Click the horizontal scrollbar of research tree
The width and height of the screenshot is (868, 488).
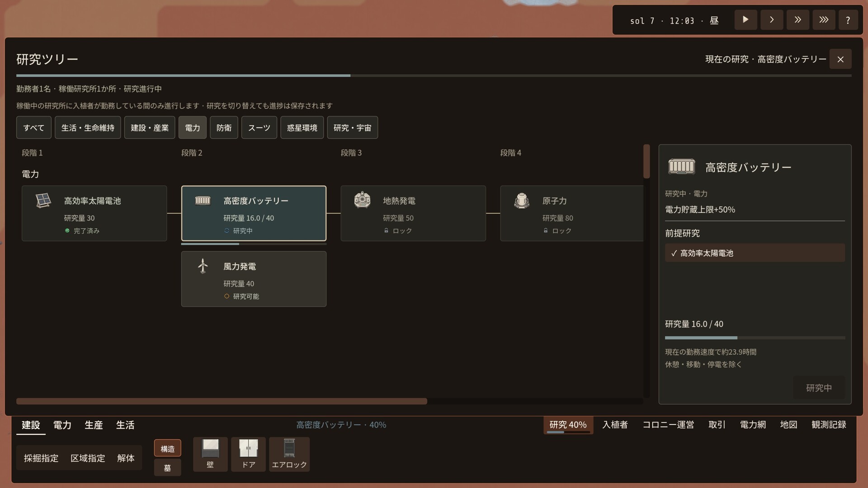coord(222,401)
